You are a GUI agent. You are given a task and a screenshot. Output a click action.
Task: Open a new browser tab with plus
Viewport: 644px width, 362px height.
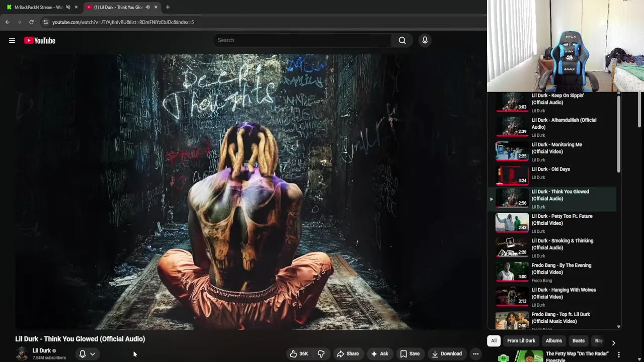(168, 7)
